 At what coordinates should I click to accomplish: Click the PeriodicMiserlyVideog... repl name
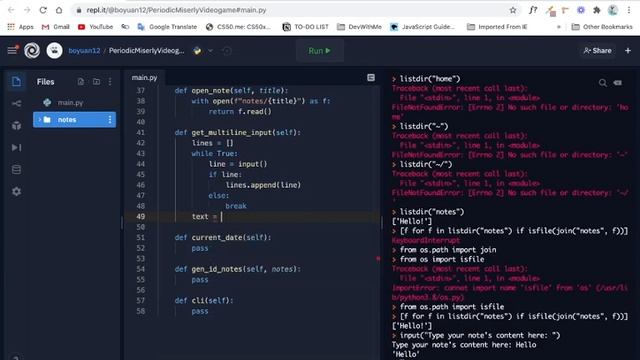[147, 51]
